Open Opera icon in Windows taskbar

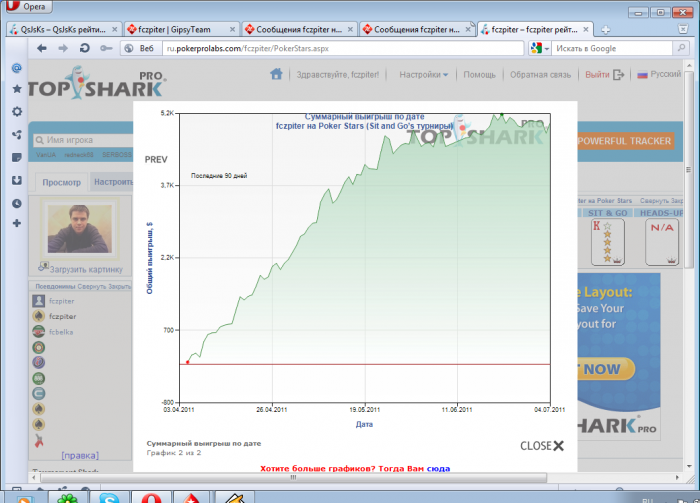click(x=151, y=497)
